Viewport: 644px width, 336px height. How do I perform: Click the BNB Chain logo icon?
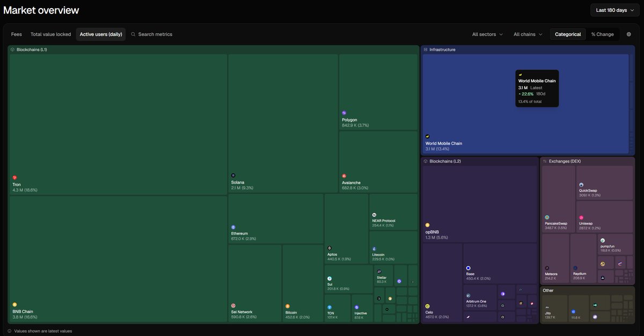click(14, 304)
